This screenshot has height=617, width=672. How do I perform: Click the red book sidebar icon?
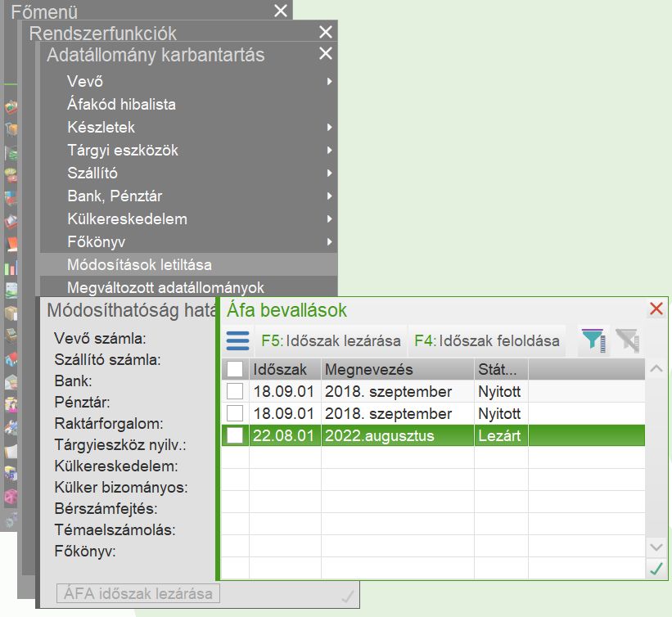[11, 244]
